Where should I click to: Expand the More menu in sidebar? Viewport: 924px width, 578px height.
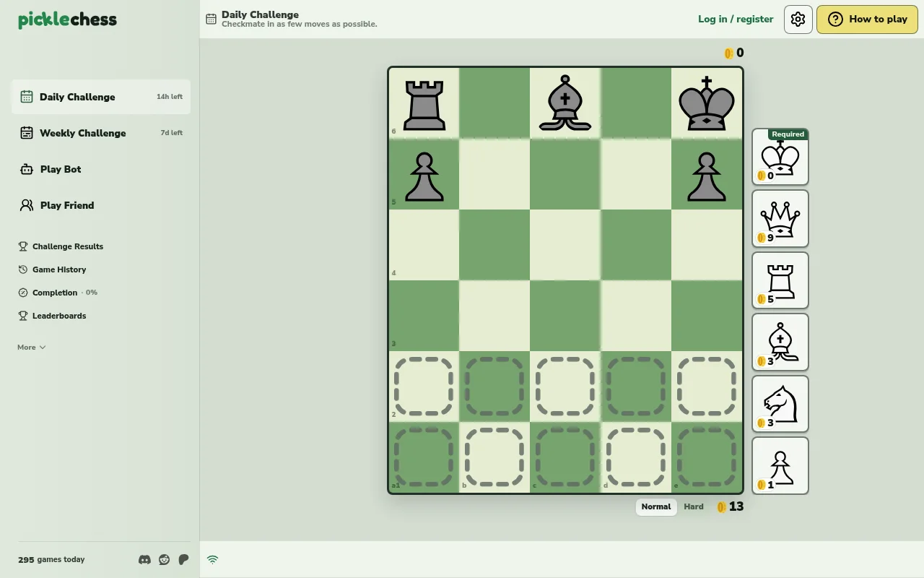click(x=32, y=348)
